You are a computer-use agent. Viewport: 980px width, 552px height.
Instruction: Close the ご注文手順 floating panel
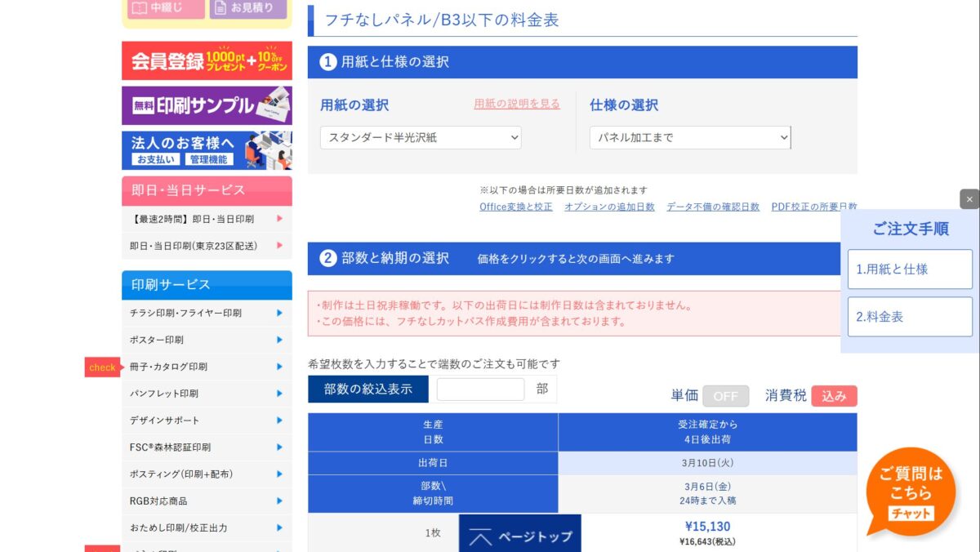pos(969,199)
